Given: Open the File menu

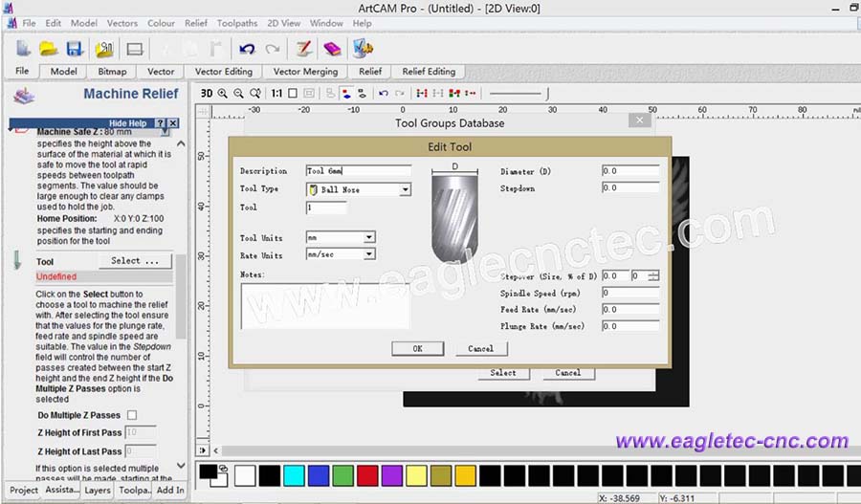Looking at the screenshot, I should pos(29,23).
